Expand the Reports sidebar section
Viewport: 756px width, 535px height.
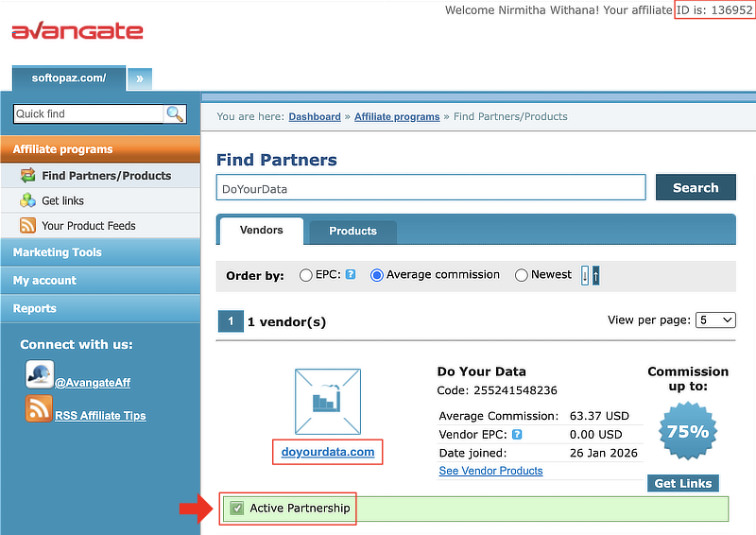click(x=35, y=308)
